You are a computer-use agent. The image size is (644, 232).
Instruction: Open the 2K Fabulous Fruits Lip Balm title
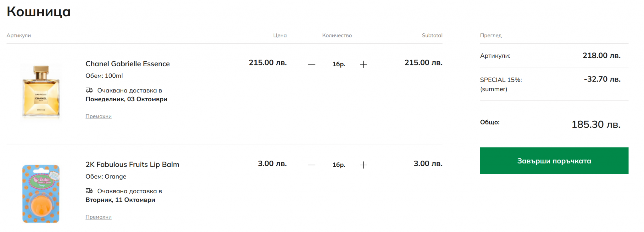point(132,164)
